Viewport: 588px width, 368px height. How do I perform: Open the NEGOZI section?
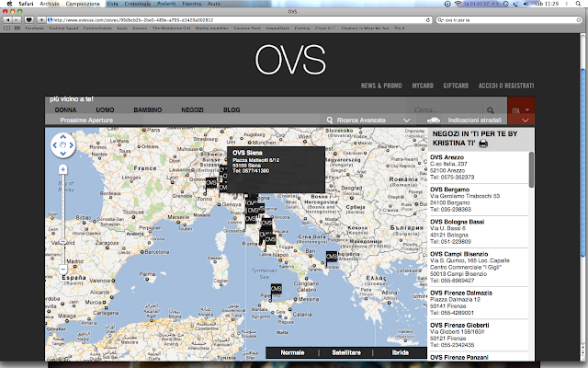[x=192, y=110]
